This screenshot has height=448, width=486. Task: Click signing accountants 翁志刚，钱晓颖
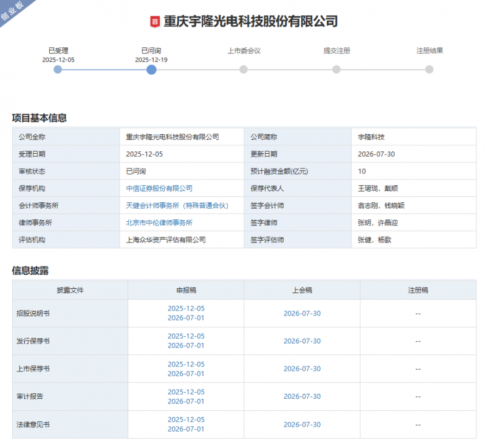coord(382,205)
